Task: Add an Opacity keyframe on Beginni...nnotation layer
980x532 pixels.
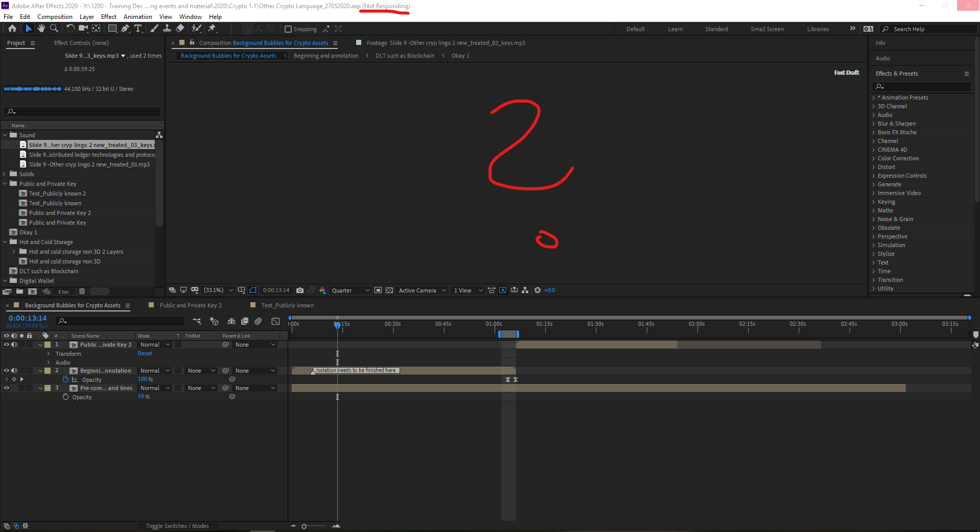Action: 14,379
